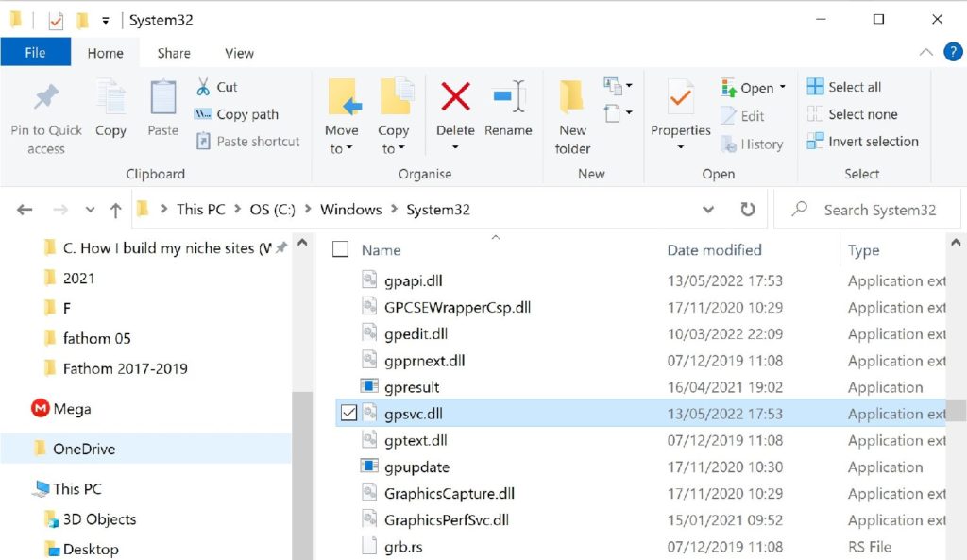Switch to the Share tab
This screenshot has width=967, height=560.
pyautogui.click(x=174, y=53)
